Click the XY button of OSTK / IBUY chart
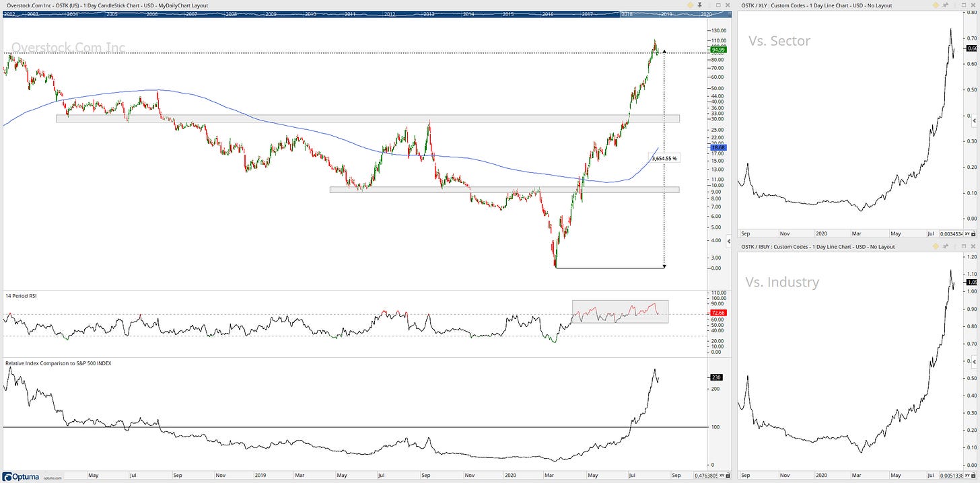 click(967, 477)
